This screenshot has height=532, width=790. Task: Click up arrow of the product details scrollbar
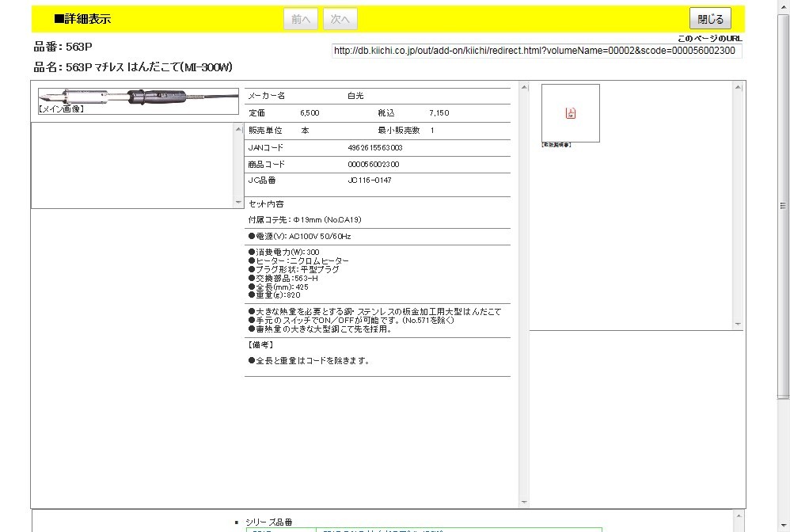tap(523, 87)
